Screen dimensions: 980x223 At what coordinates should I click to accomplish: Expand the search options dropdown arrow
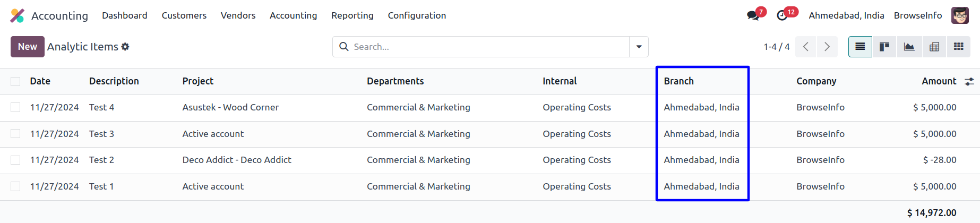click(x=639, y=47)
